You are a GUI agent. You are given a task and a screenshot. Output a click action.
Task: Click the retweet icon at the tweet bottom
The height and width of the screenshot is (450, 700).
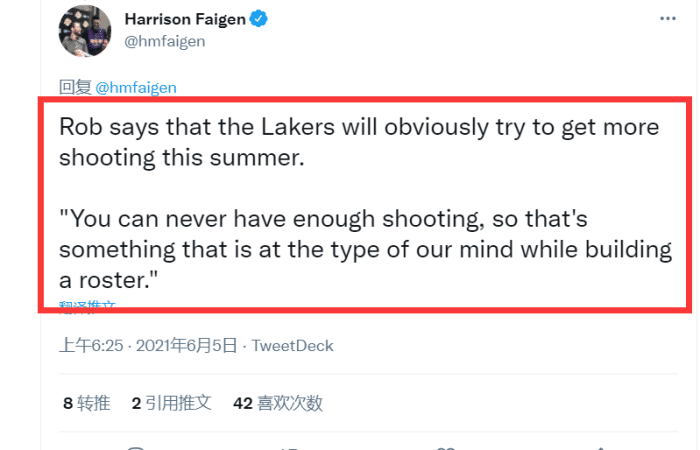tap(292, 447)
